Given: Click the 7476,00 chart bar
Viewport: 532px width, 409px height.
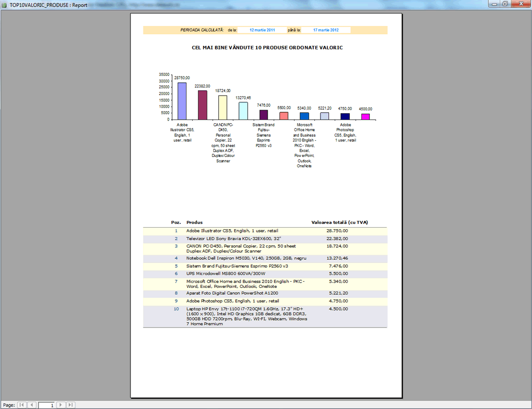Looking at the screenshot, I should 263,115.
